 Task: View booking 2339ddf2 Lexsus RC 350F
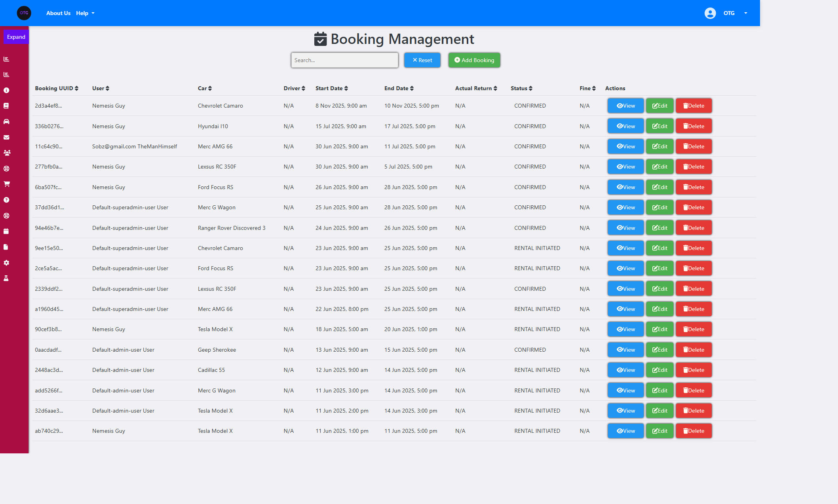[626, 289]
